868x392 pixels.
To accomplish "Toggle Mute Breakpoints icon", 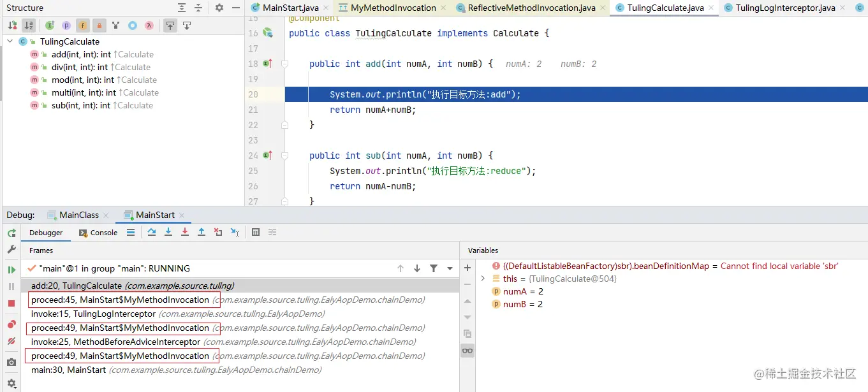I will [x=11, y=341].
